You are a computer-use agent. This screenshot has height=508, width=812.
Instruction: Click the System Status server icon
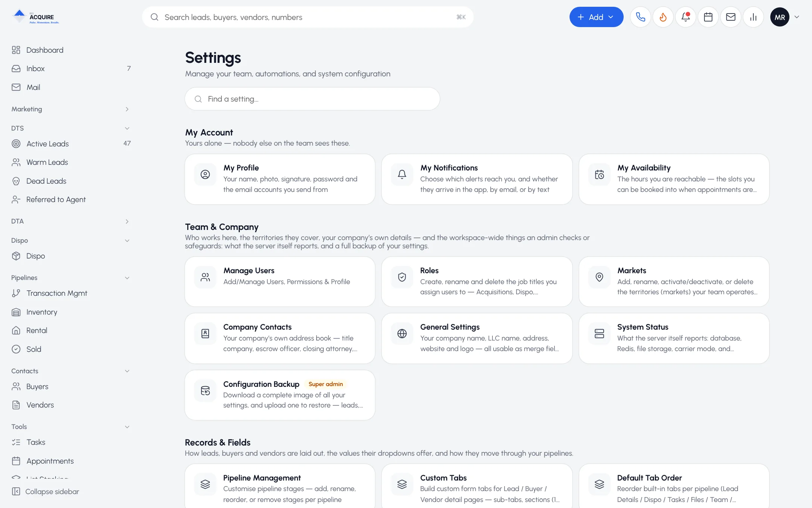click(599, 334)
